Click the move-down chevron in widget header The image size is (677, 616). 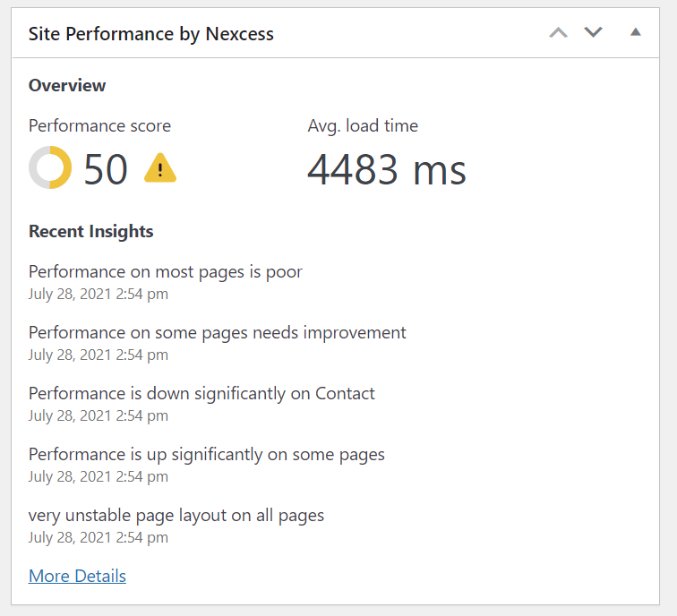(593, 33)
